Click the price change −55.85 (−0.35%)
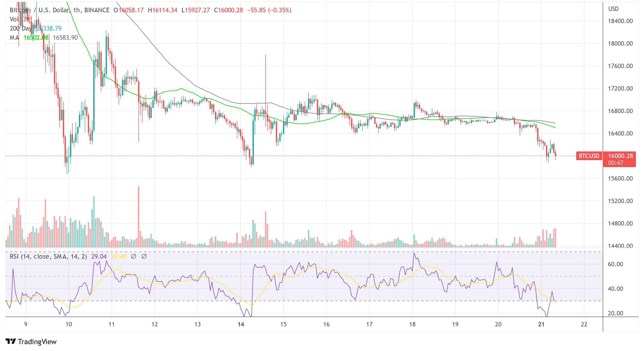This screenshot has height=351, width=644. point(269,10)
